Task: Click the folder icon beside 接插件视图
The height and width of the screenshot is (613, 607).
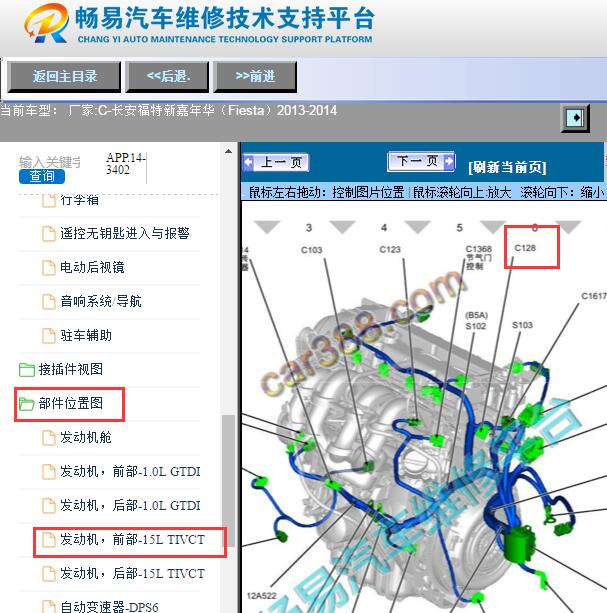Action: point(27,370)
